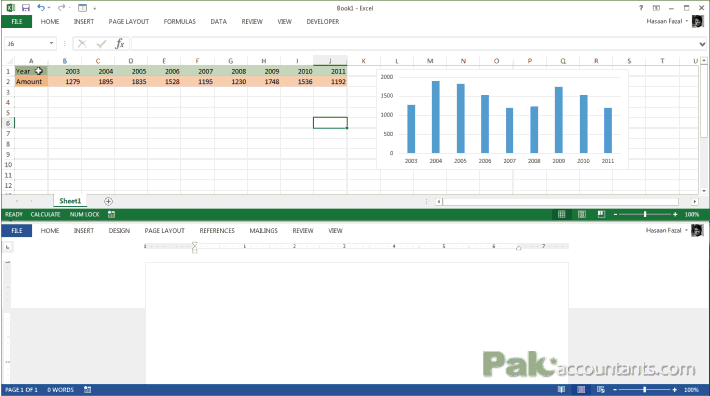This screenshot has height=396, width=710.
Task: Open the Excel REVIEW tab
Action: click(252, 22)
